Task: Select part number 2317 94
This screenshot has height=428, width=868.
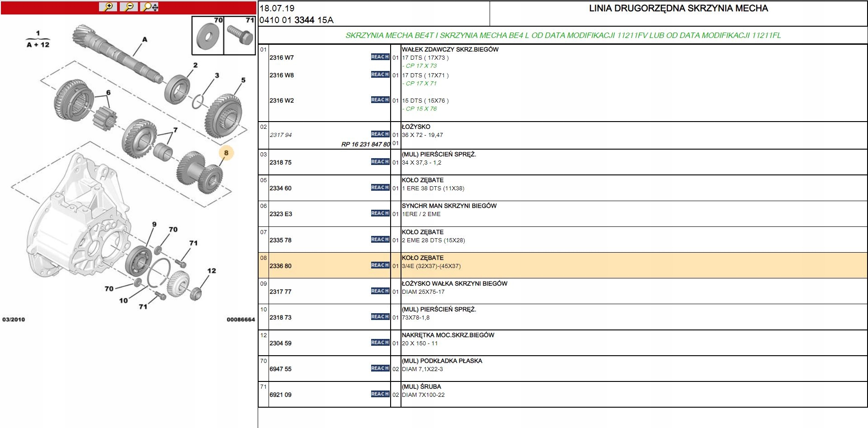Action: [x=281, y=135]
